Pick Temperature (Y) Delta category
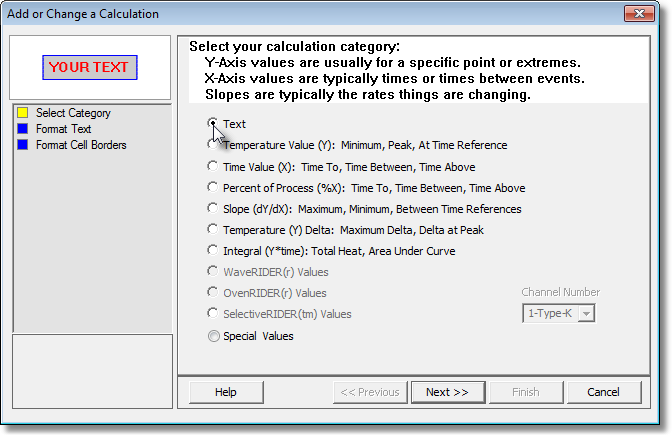Viewport: 672px width, 437px height. click(x=213, y=229)
